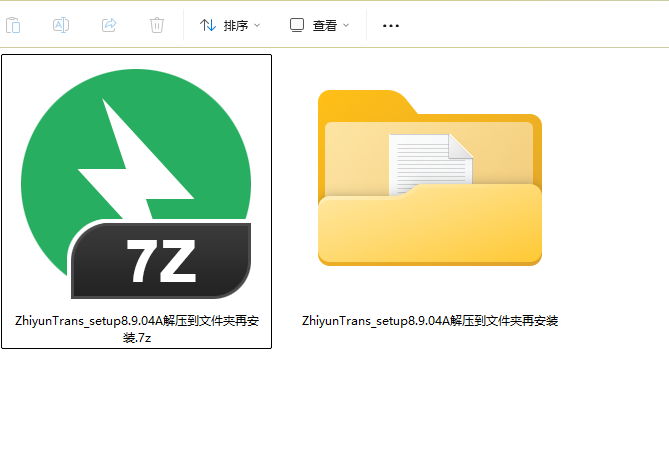Open the 查看 view dropdown
The width and height of the screenshot is (669, 457).
(x=319, y=26)
